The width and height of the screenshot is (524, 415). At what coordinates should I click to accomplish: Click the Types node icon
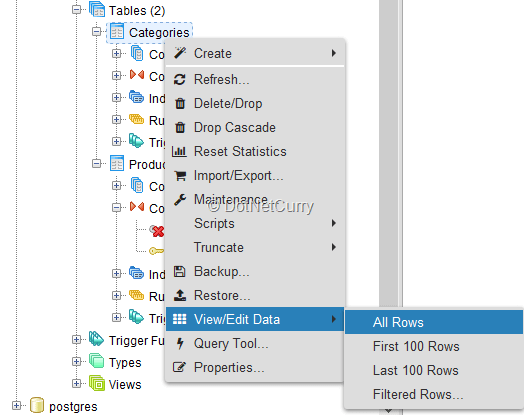coord(97,361)
